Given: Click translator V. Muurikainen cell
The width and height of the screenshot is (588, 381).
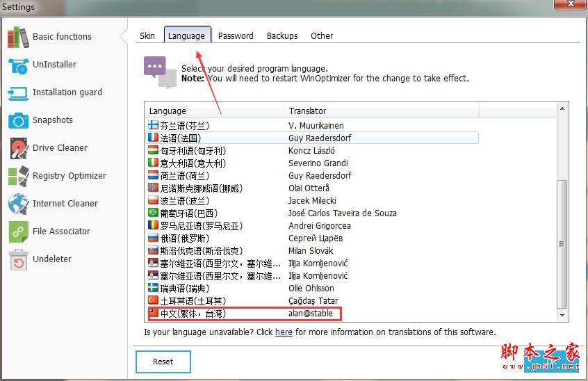Looking at the screenshot, I should pyautogui.click(x=316, y=125).
